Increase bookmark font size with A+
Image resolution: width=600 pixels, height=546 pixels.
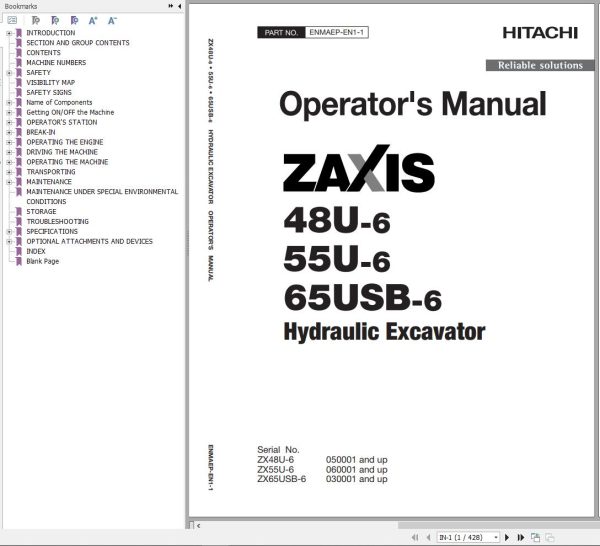point(93,20)
